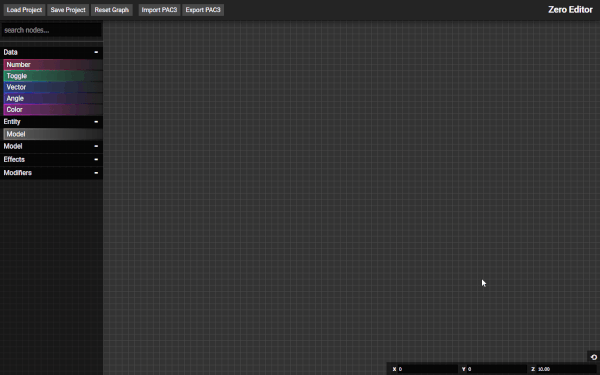Screen dimensions: 600x375
Task: Toggle the Modifiers category minus icon
Action: (96, 173)
